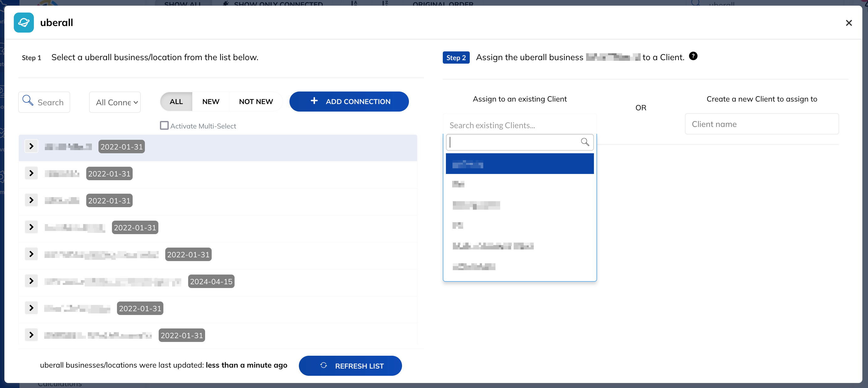Choose the fifth client option in dropdown

pyautogui.click(x=520, y=246)
